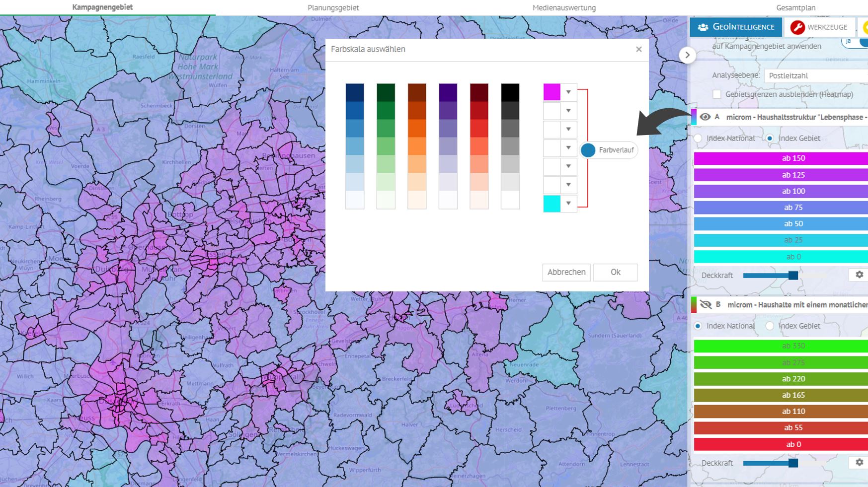
Task: Open second custom color dropdown arrow
Action: tap(568, 111)
